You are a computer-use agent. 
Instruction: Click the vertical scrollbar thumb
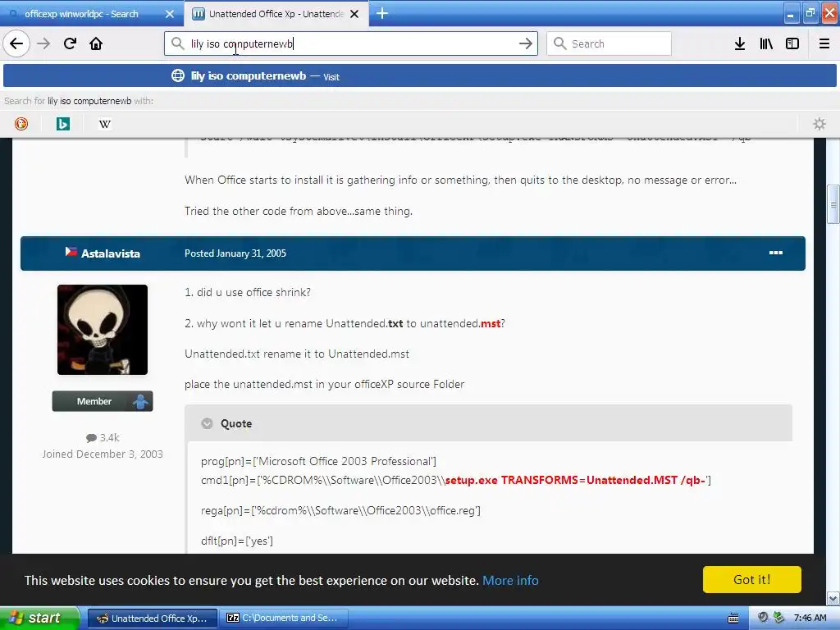833,204
